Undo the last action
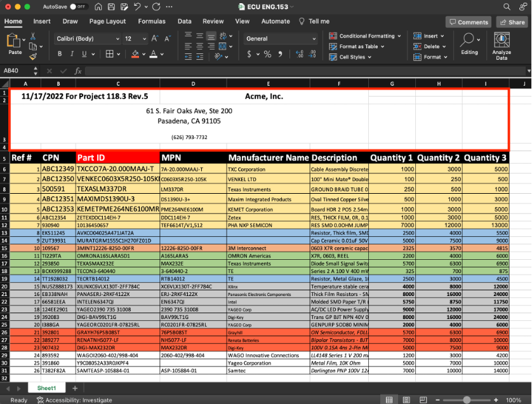The image size is (532, 404). [137, 6]
